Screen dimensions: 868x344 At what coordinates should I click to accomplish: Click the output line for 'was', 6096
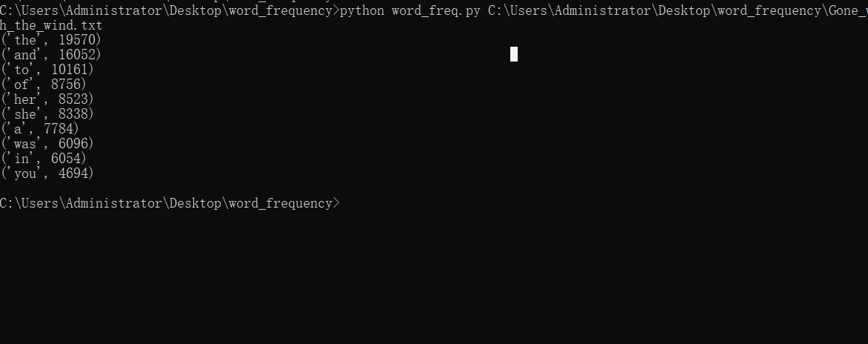point(47,144)
